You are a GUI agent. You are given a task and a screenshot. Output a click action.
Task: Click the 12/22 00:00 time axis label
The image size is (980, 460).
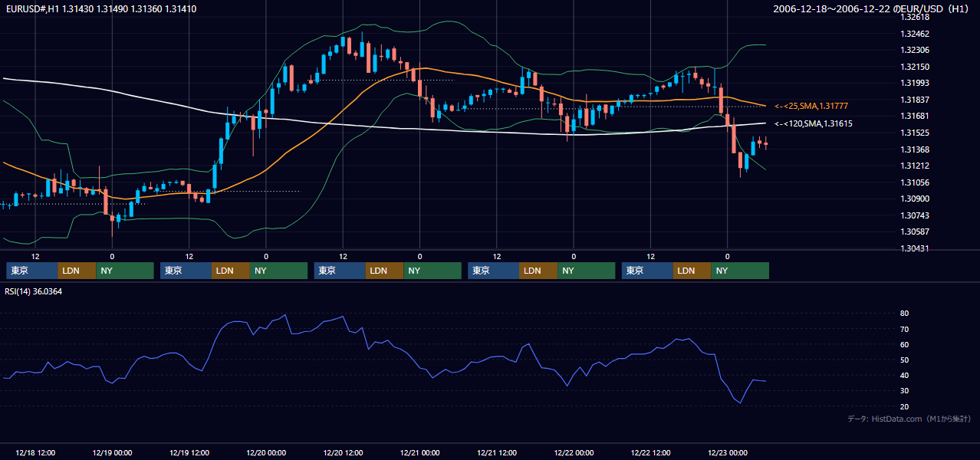tap(574, 452)
